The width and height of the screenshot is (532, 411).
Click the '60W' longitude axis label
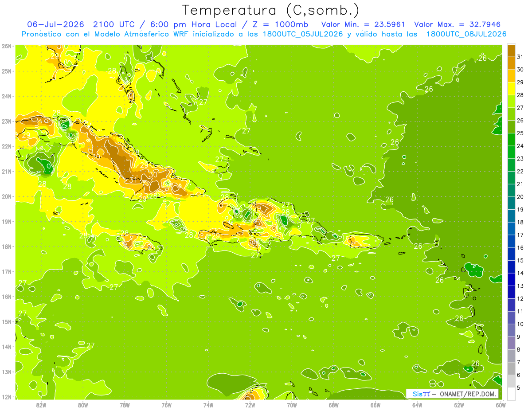coord(501,405)
